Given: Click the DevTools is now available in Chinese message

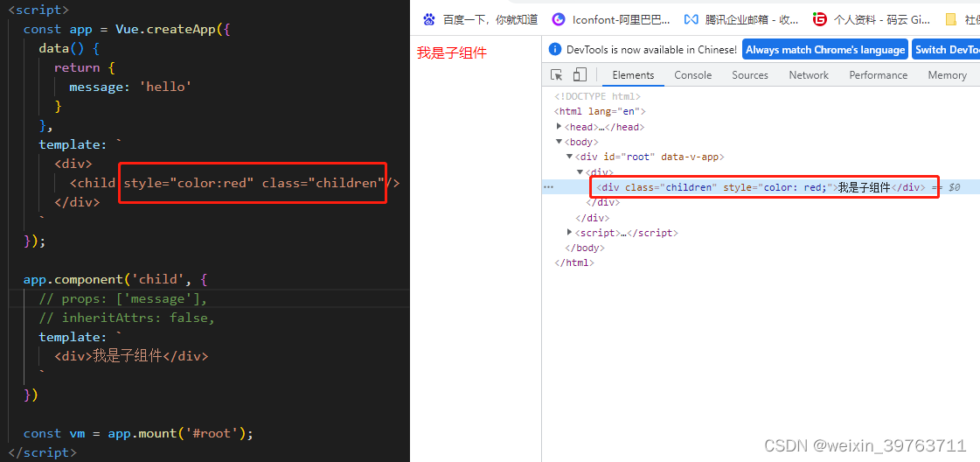Looking at the screenshot, I should click(652, 50).
